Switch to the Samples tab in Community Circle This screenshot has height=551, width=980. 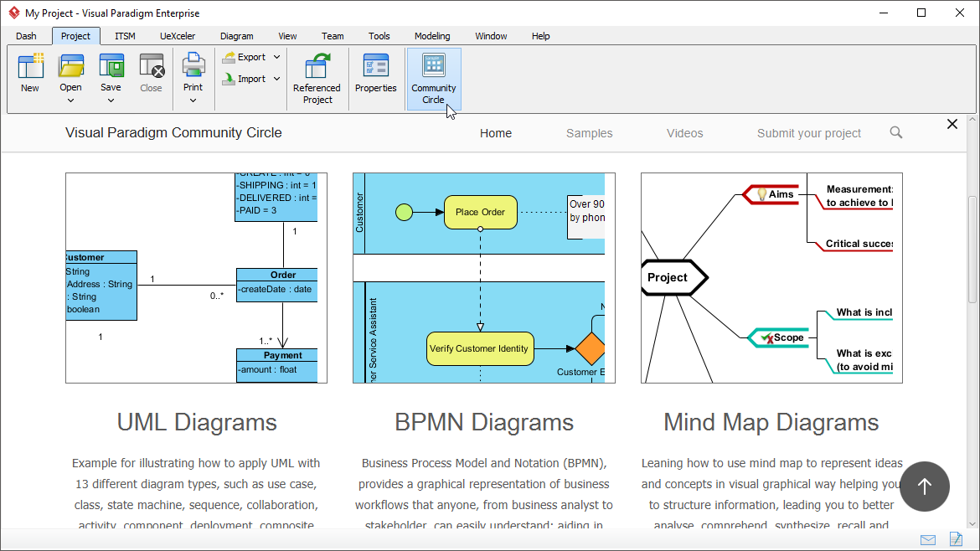click(589, 132)
